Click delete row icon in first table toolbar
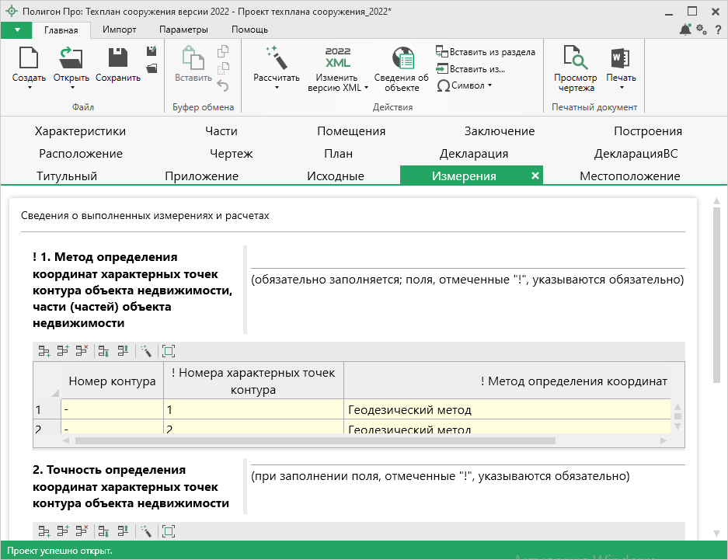 click(82, 351)
